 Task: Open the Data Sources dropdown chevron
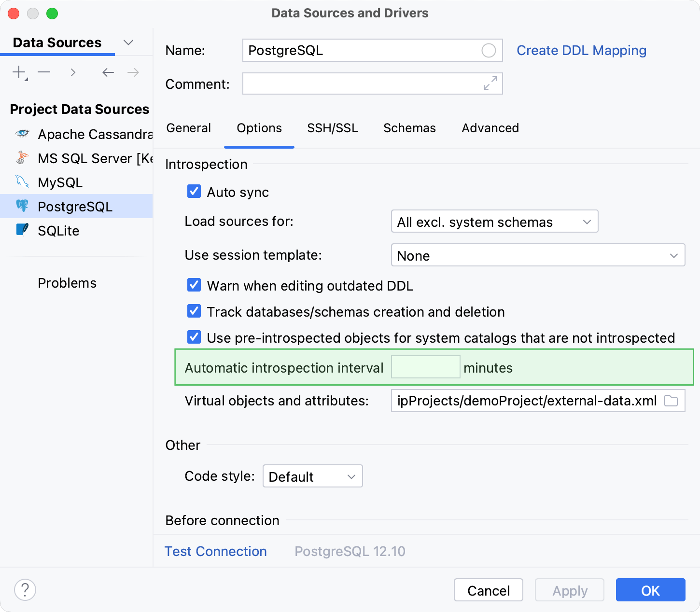tap(128, 42)
